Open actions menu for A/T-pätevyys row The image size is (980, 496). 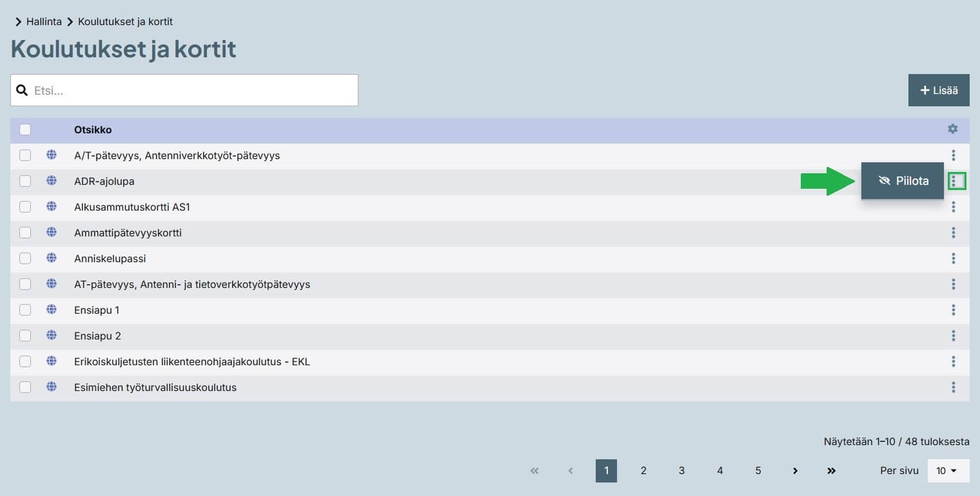(x=953, y=155)
